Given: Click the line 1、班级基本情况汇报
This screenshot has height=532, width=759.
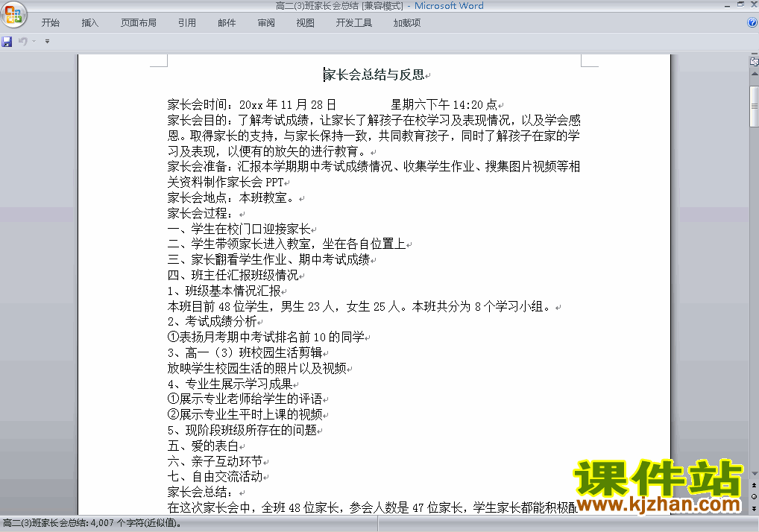Looking at the screenshot, I should 224,291.
